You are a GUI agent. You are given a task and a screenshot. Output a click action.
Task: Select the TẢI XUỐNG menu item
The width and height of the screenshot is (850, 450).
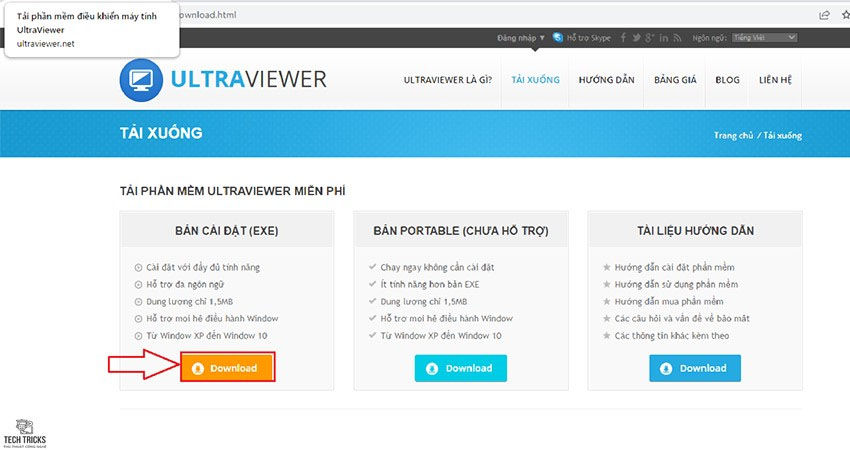pyautogui.click(x=535, y=80)
